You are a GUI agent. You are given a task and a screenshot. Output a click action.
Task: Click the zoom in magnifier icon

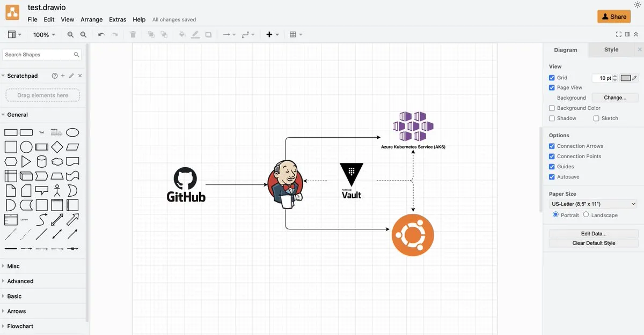70,35
